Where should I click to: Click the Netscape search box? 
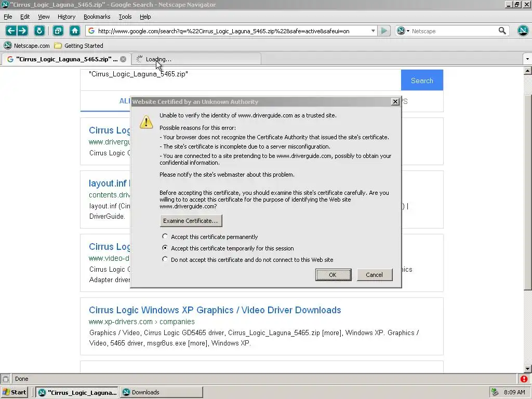click(454, 31)
